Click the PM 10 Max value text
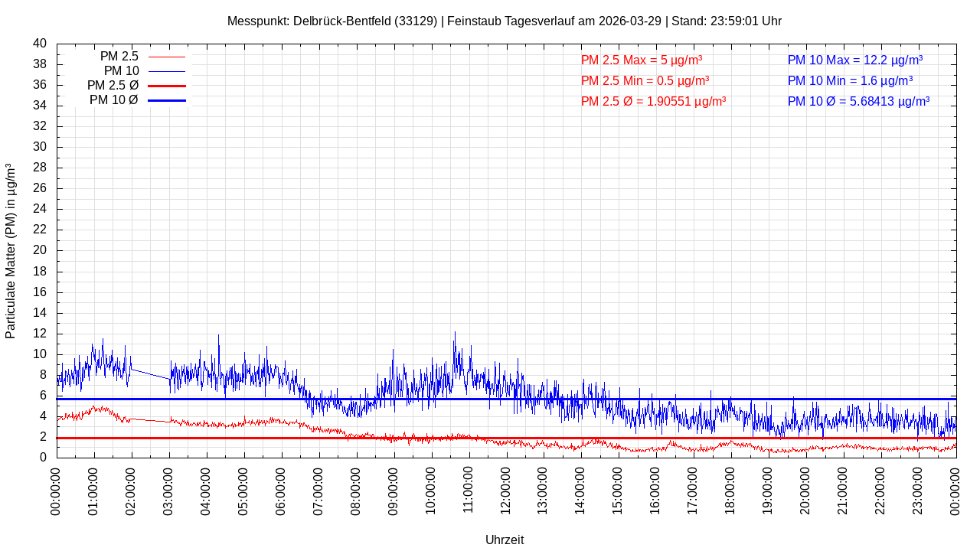 [x=854, y=60]
